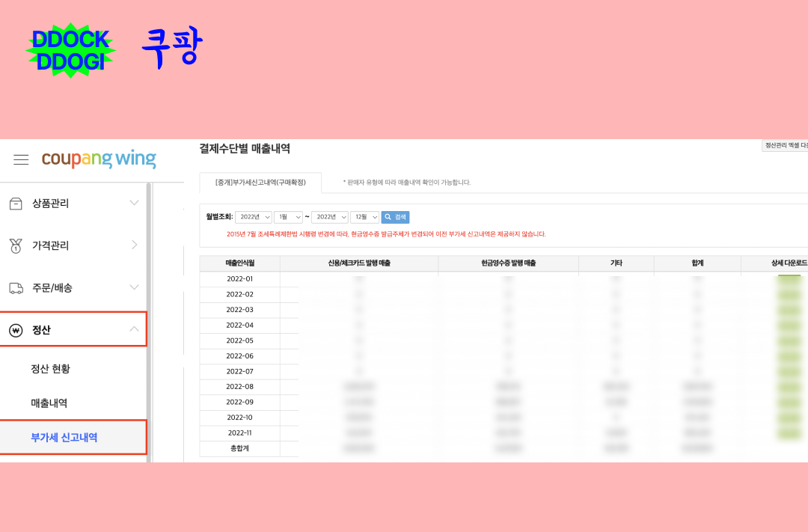The width and height of the screenshot is (808, 532).
Task: Collapse the 정산 sidebar section
Action: [x=135, y=329]
